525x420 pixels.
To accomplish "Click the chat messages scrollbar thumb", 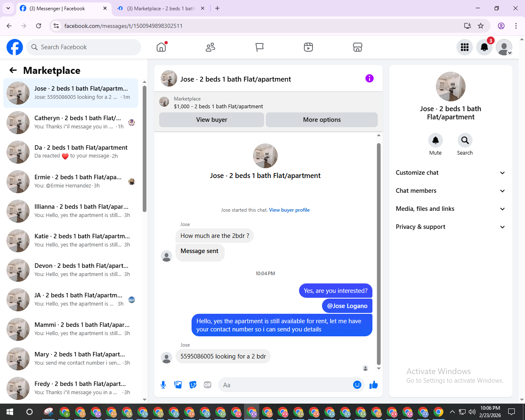I will [379, 253].
